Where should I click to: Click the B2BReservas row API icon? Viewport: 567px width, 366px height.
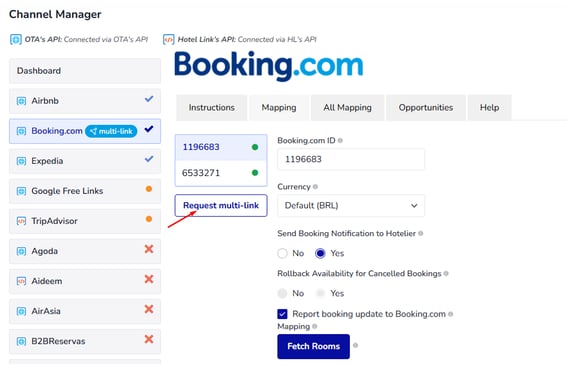point(21,341)
